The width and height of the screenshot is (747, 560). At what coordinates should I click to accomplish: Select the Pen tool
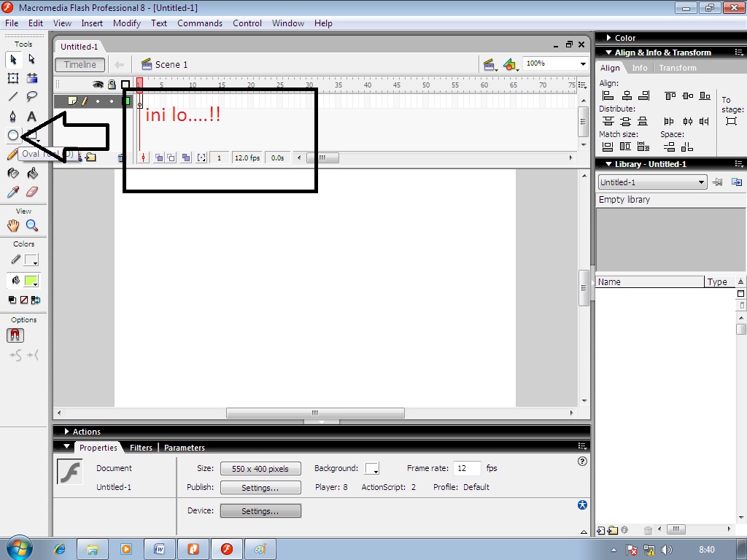pyautogui.click(x=13, y=116)
